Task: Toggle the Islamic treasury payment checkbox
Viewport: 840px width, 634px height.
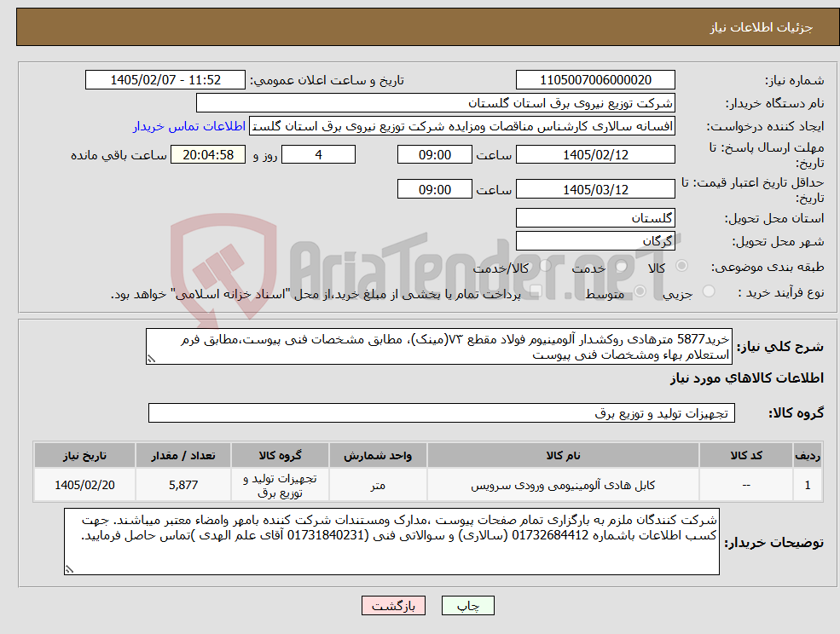Action: 536,291
